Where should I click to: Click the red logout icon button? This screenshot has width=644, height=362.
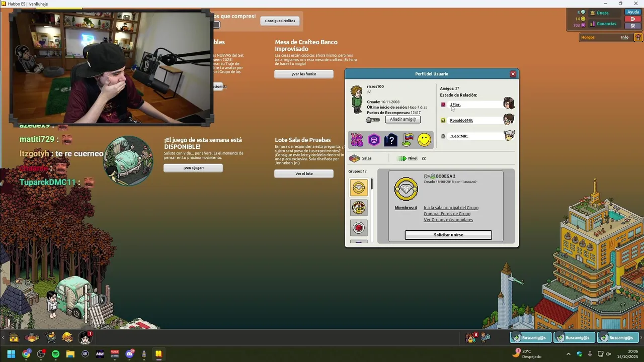[x=633, y=19]
